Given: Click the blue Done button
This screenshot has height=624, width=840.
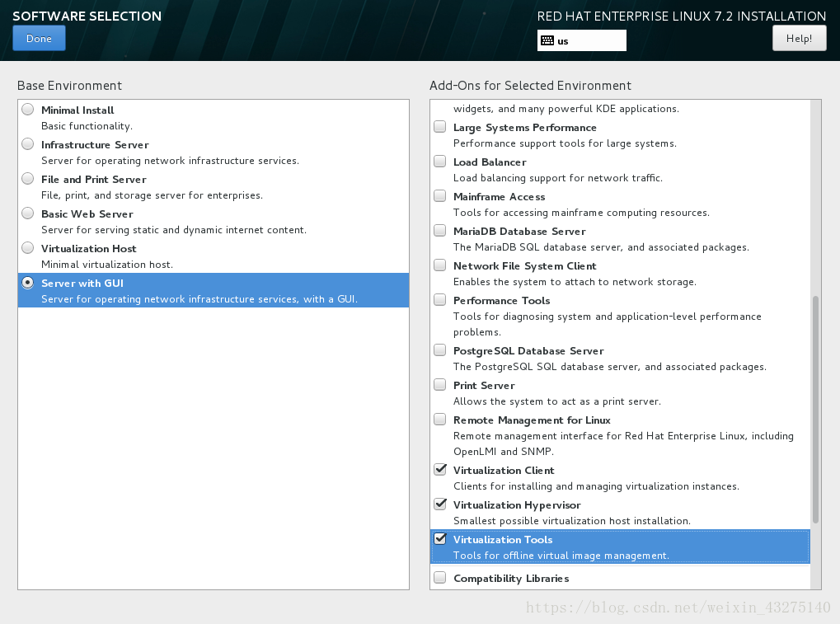Looking at the screenshot, I should 39,38.
